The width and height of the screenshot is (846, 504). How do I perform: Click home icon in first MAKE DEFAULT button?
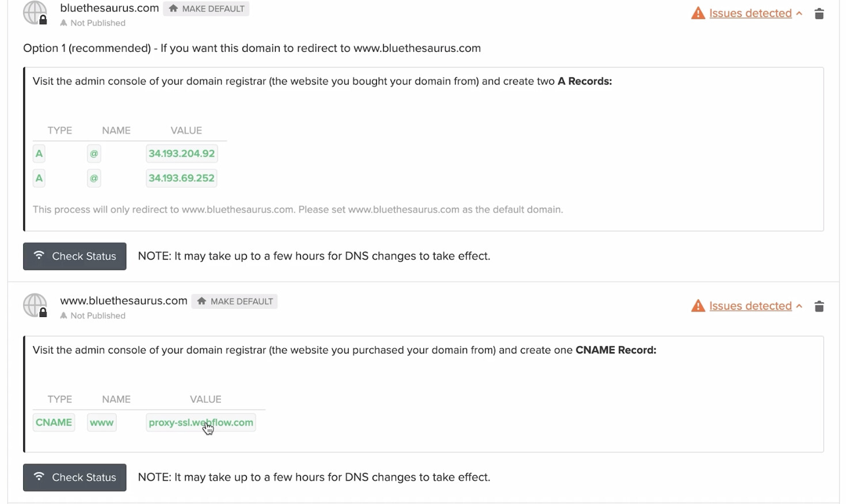pyautogui.click(x=173, y=9)
